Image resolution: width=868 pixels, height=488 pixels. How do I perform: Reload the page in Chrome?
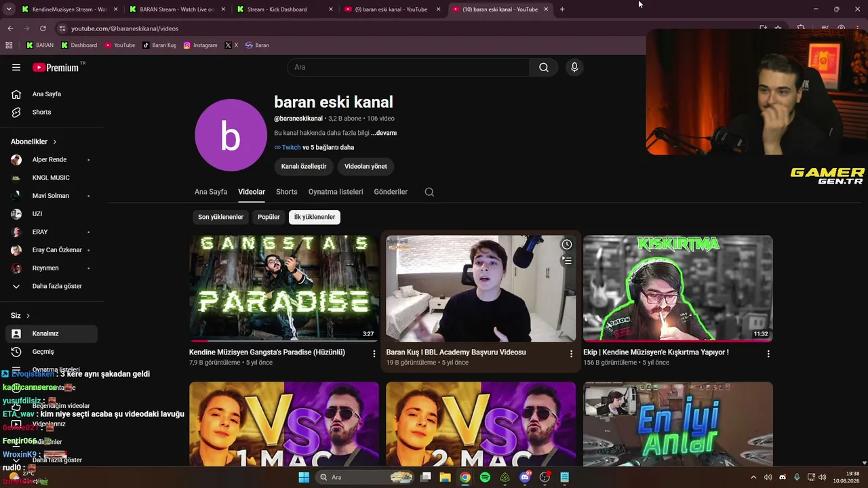[43, 28]
